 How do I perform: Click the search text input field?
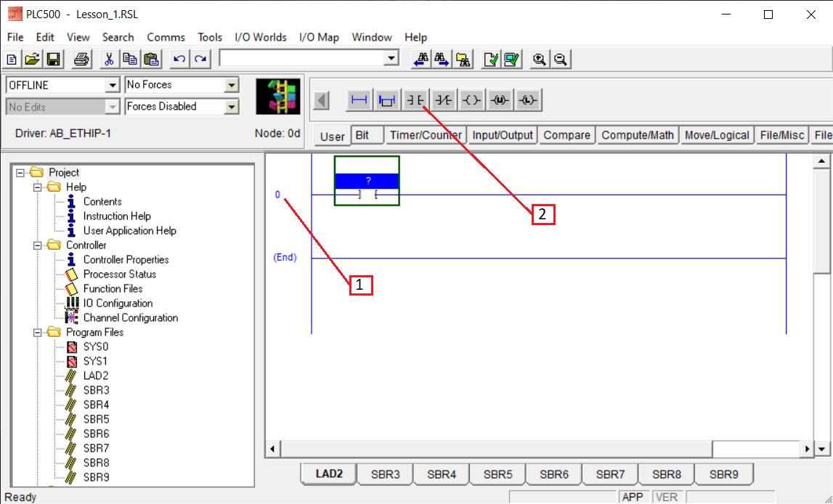pos(302,58)
